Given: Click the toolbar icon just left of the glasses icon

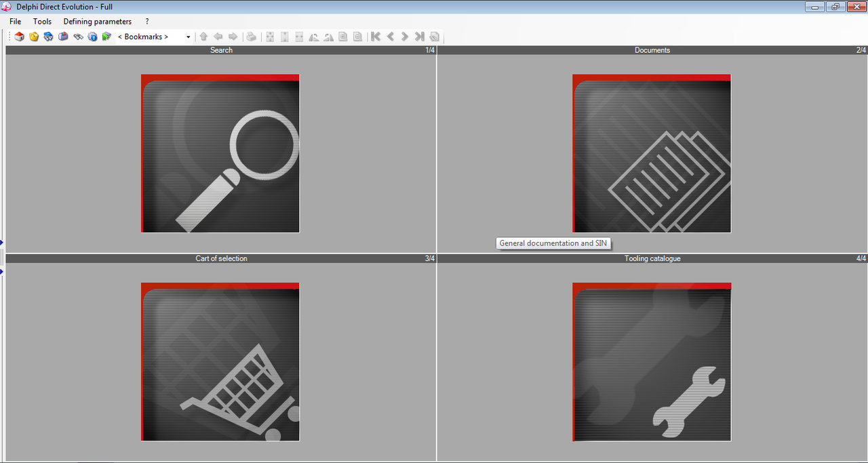Looking at the screenshot, I should click(x=63, y=37).
